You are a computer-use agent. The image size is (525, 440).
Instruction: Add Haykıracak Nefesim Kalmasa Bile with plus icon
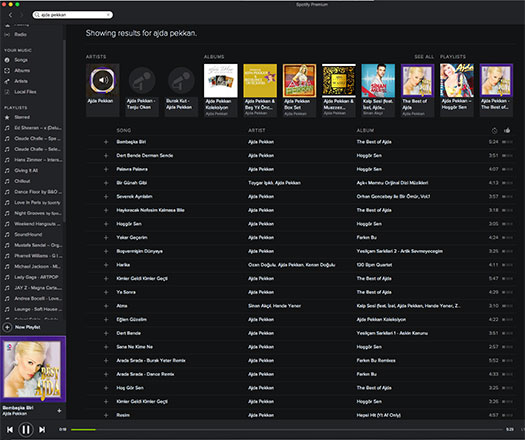coord(106,210)
